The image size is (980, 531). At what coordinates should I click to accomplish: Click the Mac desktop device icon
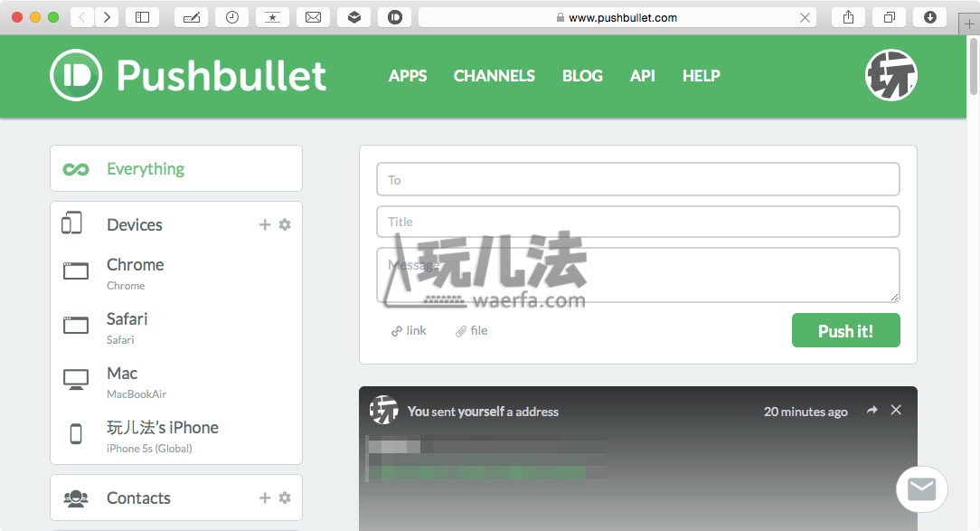pyautogui.click(x=76, y=379)
